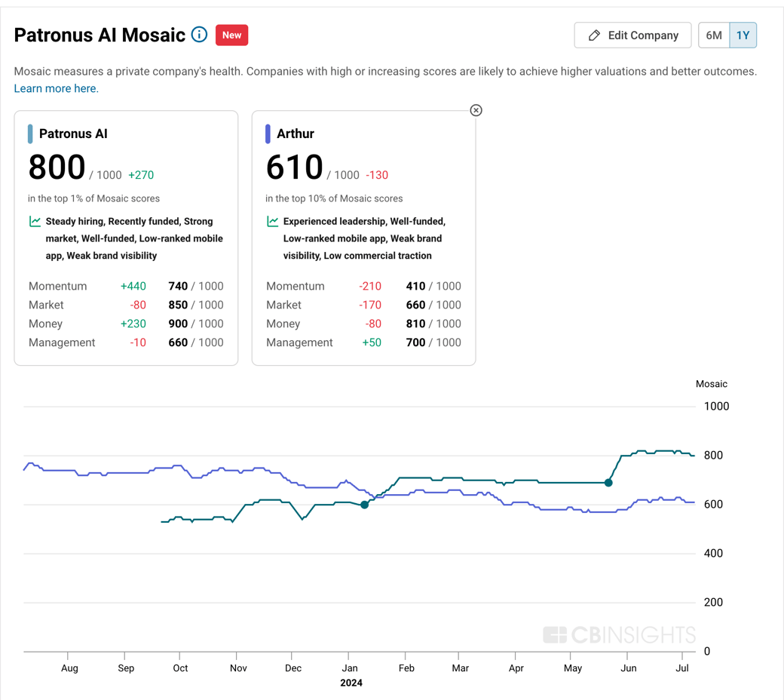Click the -10 Management change
784x700 pixels.
point(138,342)
